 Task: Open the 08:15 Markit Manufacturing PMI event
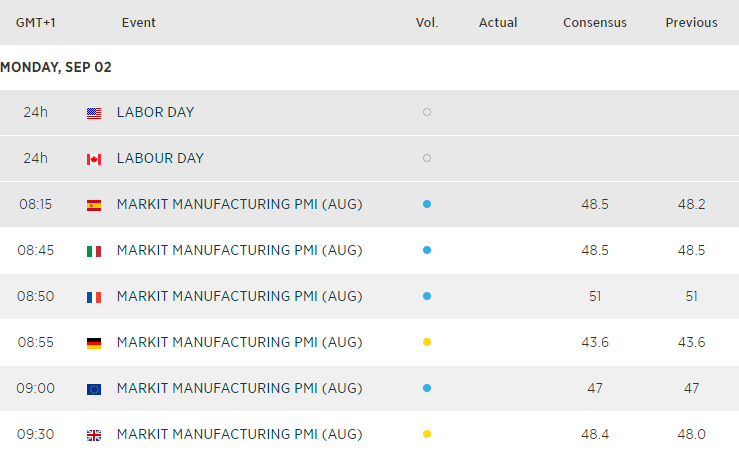pos(239,204)
